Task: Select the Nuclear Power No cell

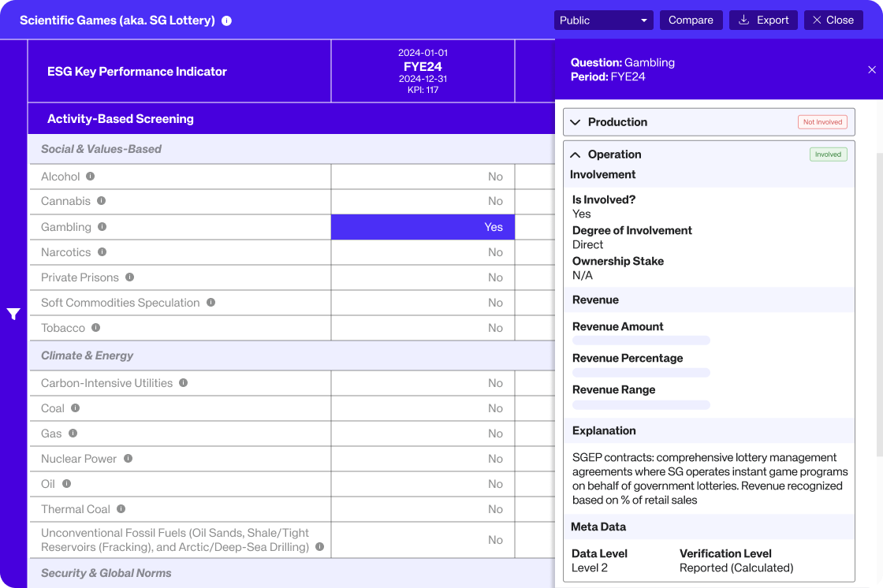Action: pos(423,459)
